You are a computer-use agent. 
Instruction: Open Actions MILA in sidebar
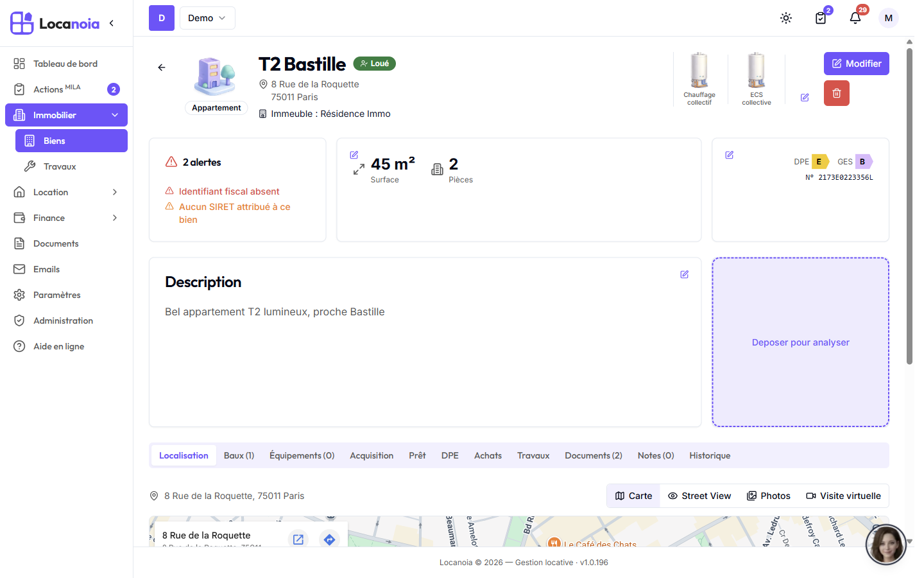(66, 89)
